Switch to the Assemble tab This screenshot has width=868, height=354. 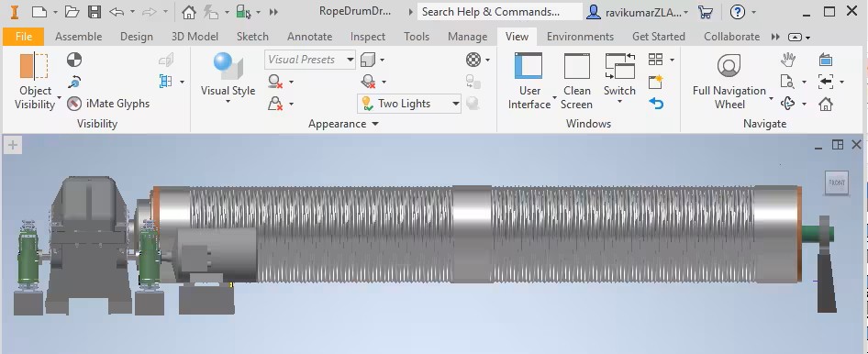pyautogui.click(x=79, y=37)
